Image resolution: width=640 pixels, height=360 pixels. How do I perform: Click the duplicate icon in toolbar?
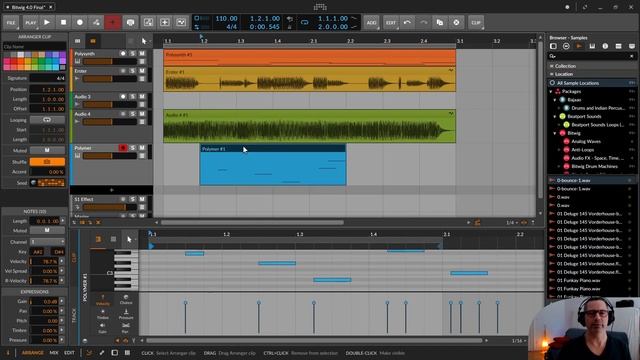(440, 22)
